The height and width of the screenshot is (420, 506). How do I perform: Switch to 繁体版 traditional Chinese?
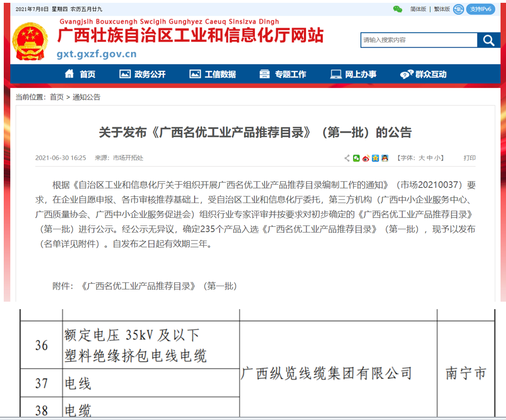tap(442, 9)
